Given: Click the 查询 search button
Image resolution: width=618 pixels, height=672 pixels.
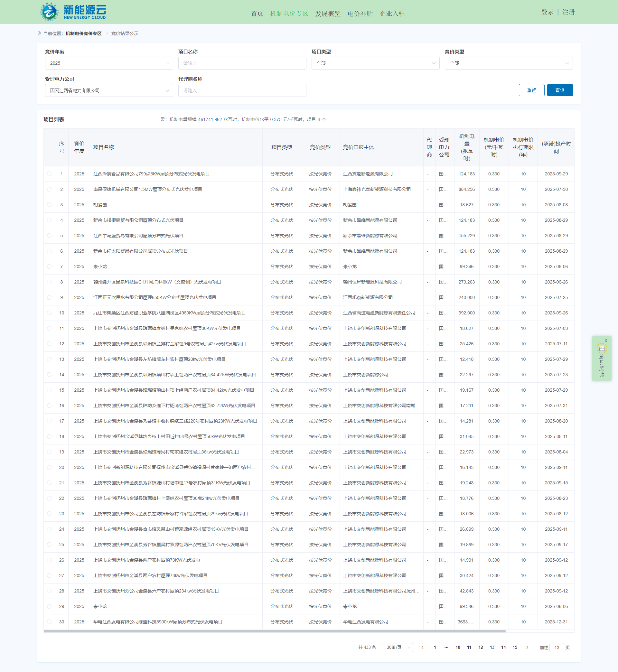Looking at the screenshot, I should (x=559, y=90).
